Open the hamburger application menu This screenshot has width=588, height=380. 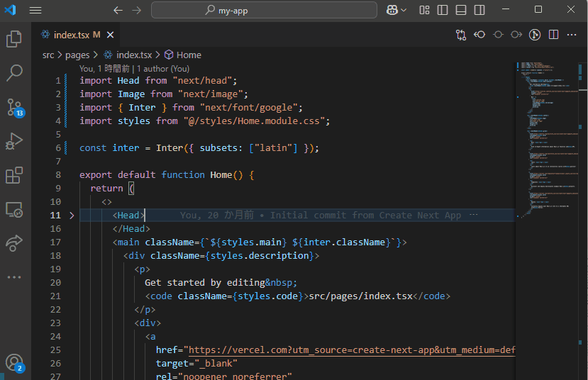point(35,10)
